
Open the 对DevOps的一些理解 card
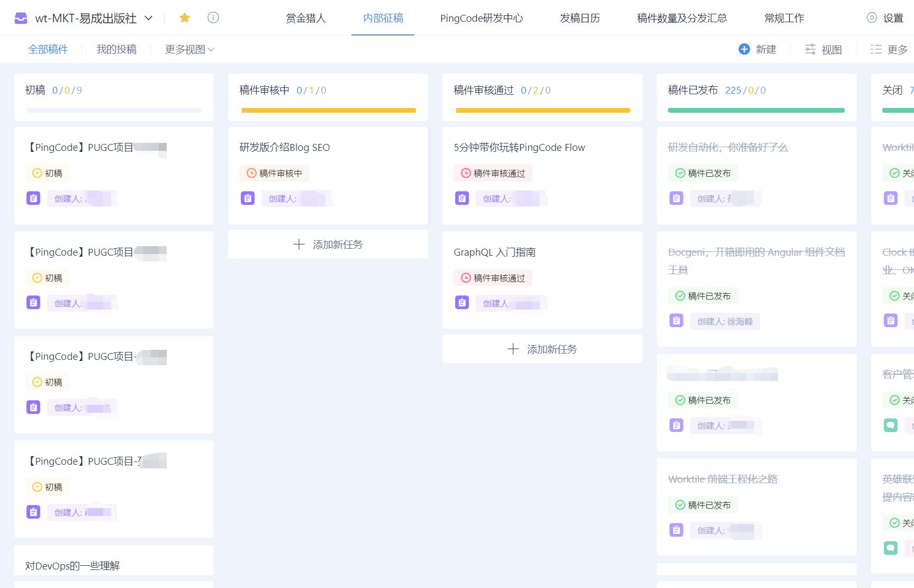114,560
